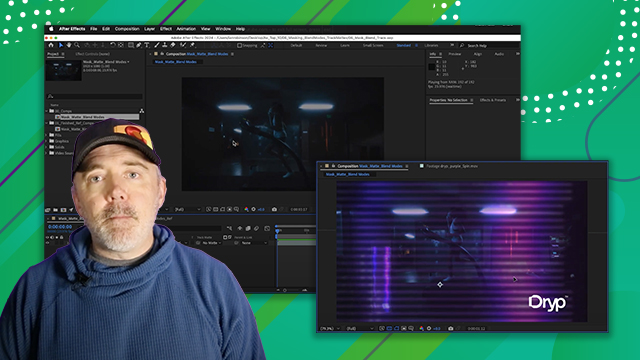Screen dimensions: 640x360
Task: Open the main viewer resolution (Full) dropdown
Action: (x=188, y=209)
